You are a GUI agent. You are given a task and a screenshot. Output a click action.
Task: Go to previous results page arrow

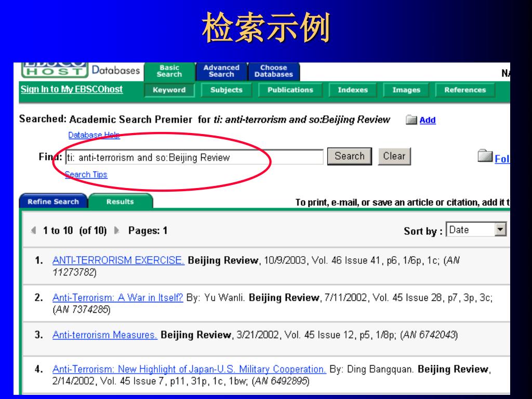pyautogui.click(x=33, y=230)
